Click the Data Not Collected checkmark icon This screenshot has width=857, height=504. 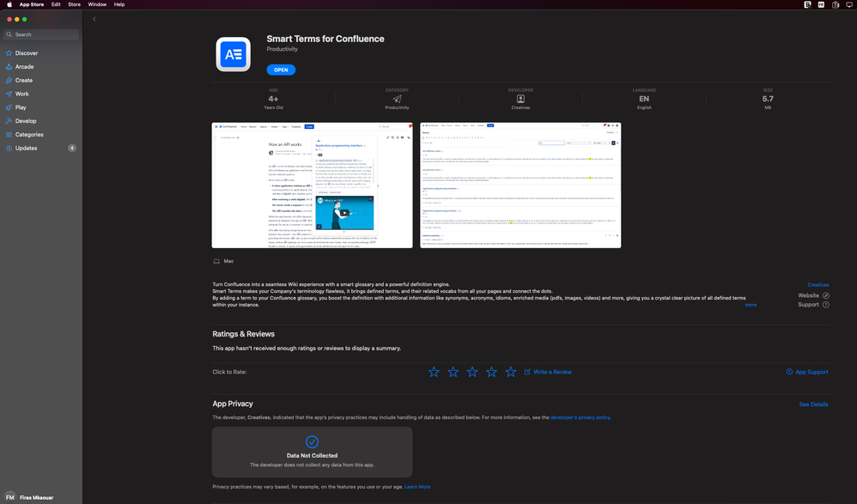pos(312,441)
